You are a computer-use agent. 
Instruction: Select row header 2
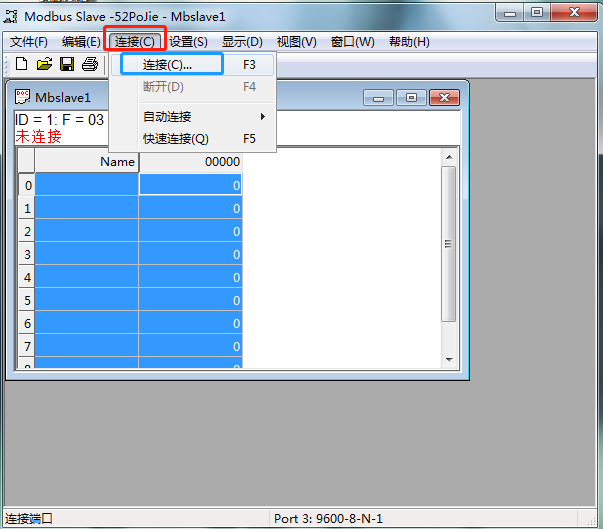tap(27, 231)
